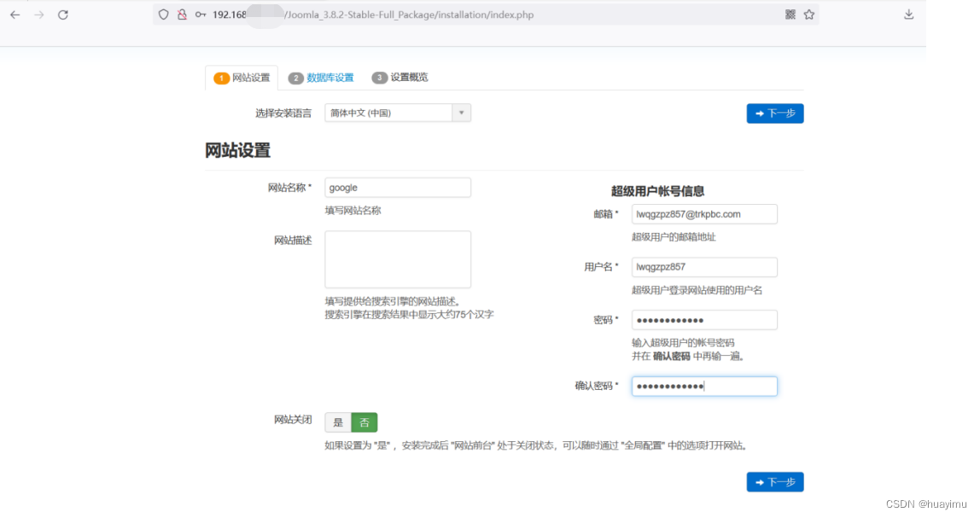980x518 pixels.
Task: Open the downloads icon in the toolbar
Action: 908,15
